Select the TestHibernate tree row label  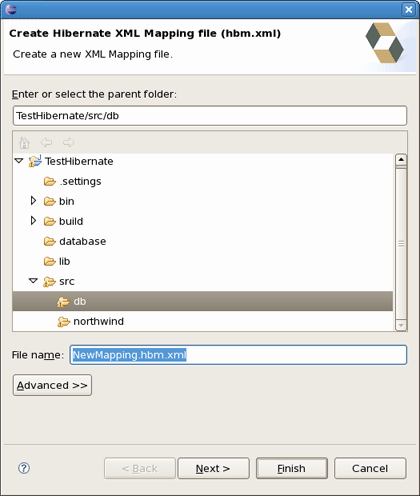79,161
